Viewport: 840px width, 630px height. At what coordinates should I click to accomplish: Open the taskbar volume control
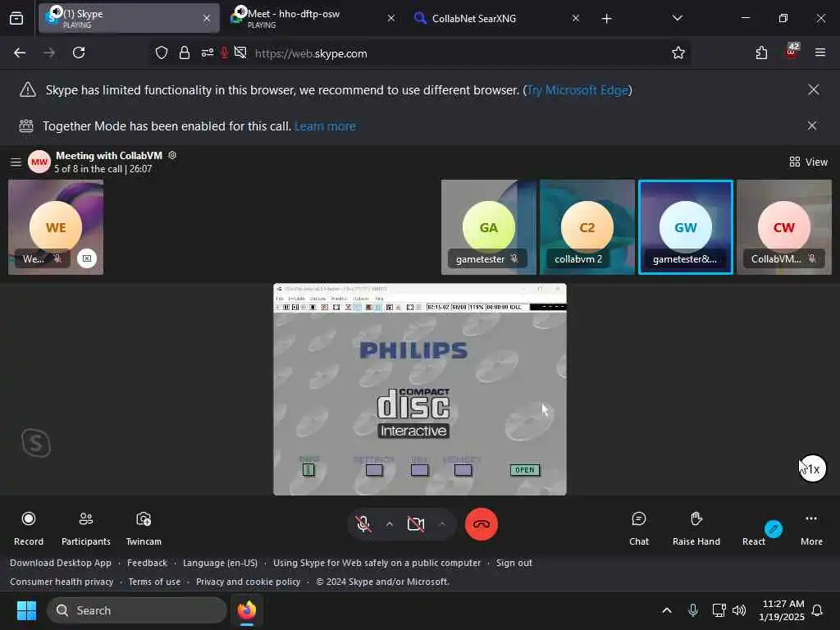coord(739,610)
